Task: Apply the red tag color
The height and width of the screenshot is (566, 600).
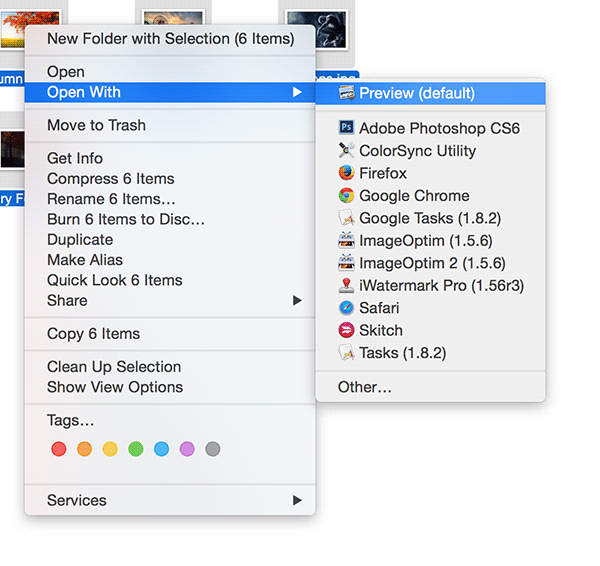Action: coord(59,449)
